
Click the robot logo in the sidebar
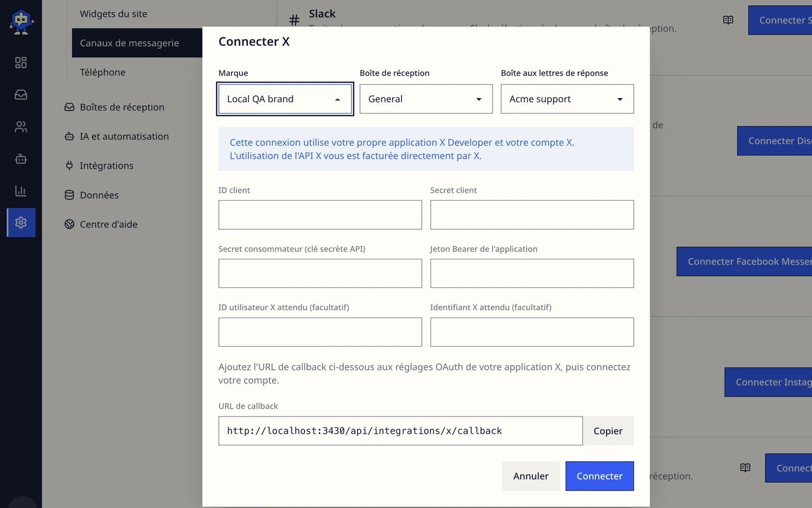[x=21, y=22]
